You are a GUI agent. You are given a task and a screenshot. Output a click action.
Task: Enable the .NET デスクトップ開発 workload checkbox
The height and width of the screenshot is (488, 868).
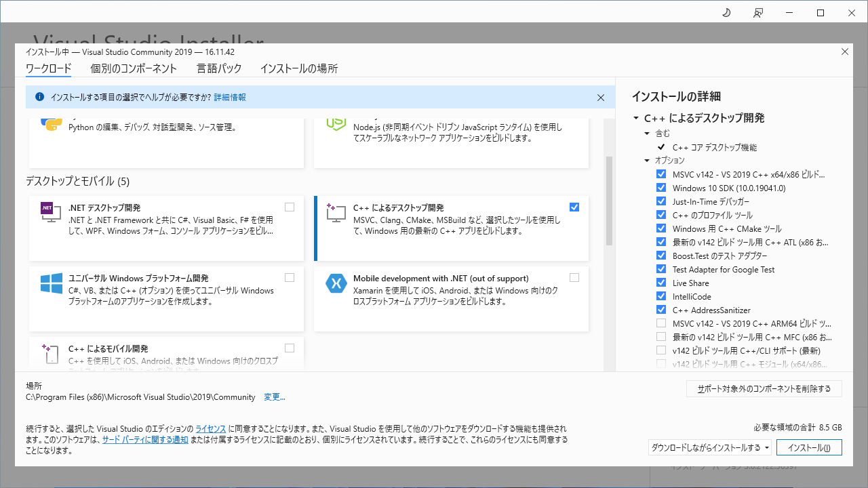(290, 207)
